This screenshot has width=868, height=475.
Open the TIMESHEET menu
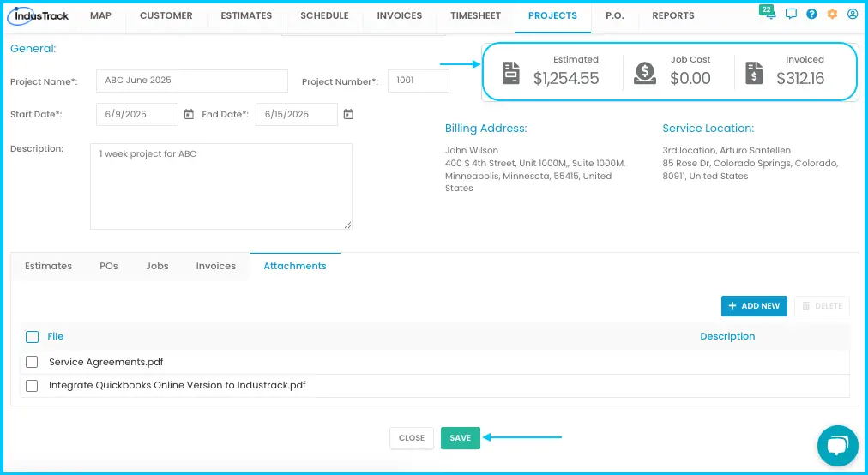tap(475, 15)
